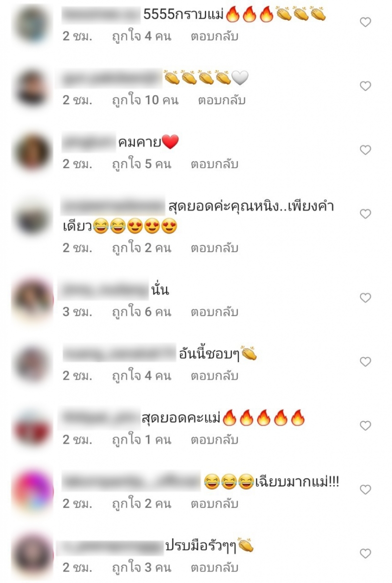The width and height of the screenshot is (392, 583).
Task: Open 'ถูกใจ 6 คน' likes list
Action: click(x=142, y=312)
